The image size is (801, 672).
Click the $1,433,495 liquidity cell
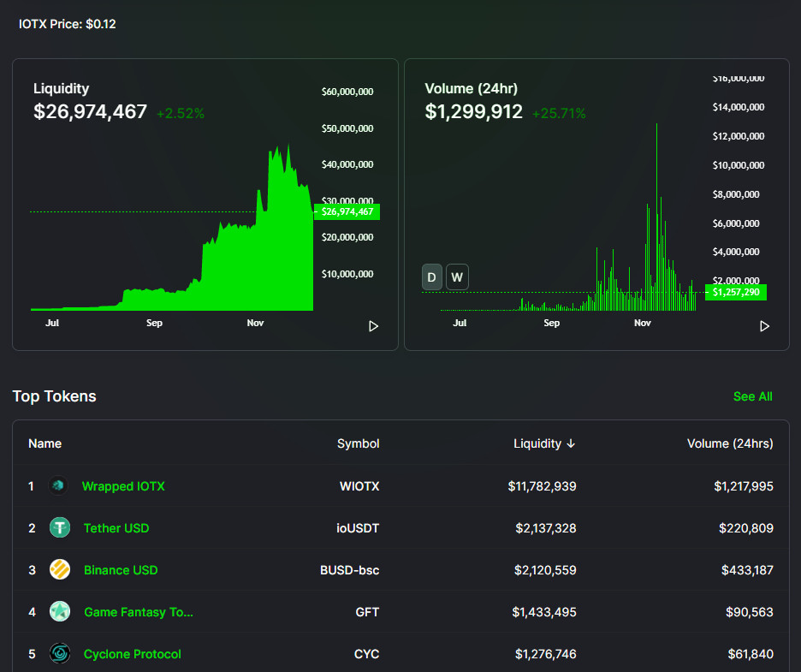[x=544, y=612]
